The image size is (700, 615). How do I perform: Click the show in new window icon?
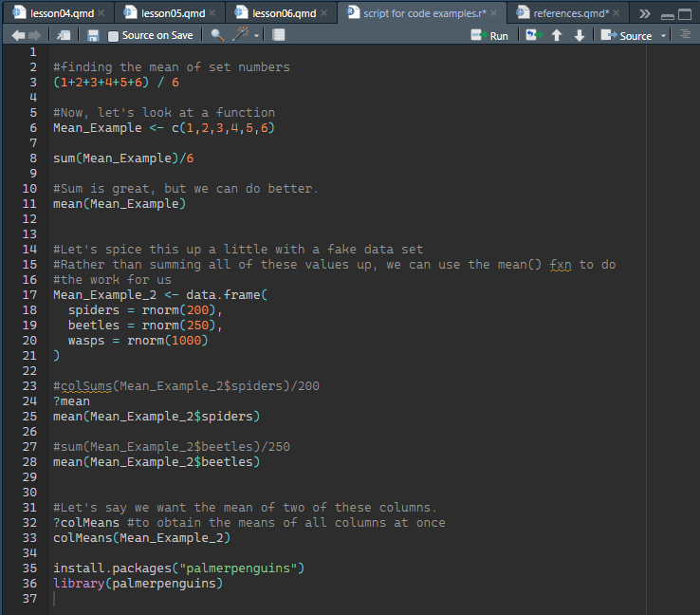click(x=64, y=35)
